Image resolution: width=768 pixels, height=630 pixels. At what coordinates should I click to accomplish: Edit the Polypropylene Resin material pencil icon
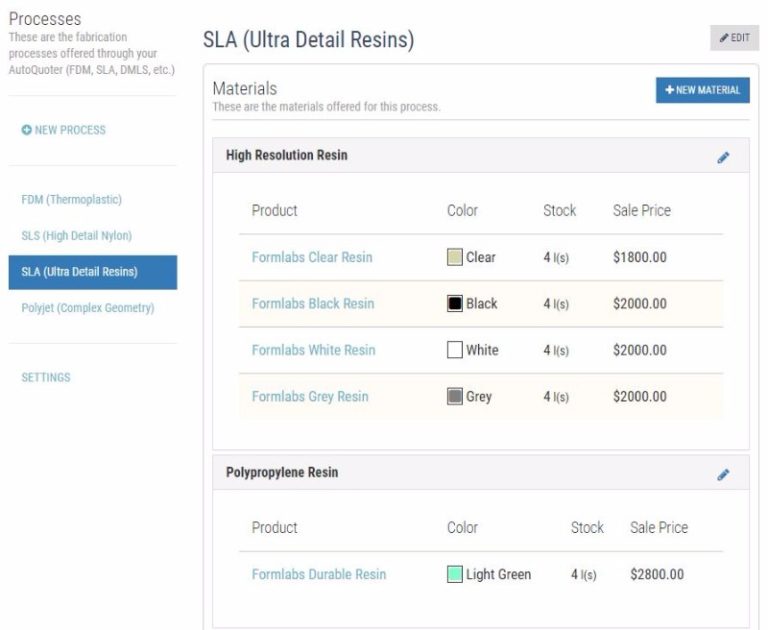(723, 474)
